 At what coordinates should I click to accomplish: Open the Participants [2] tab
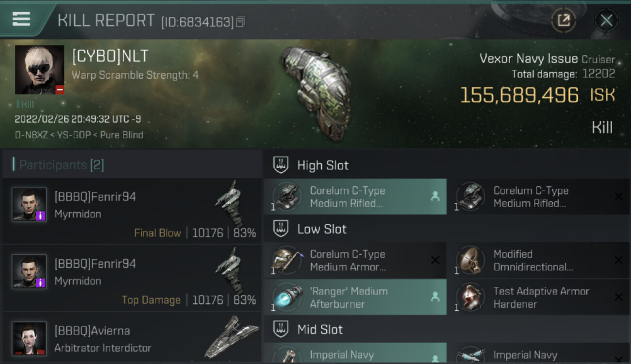61,165
